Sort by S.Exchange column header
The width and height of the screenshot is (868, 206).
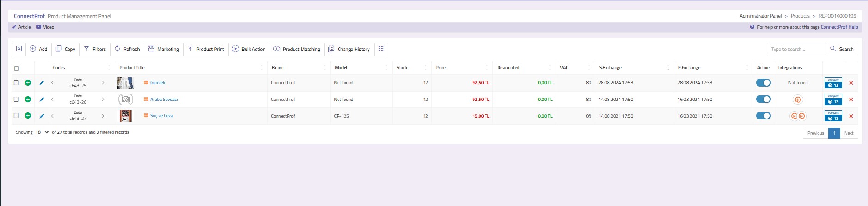(x=610, y=68)
